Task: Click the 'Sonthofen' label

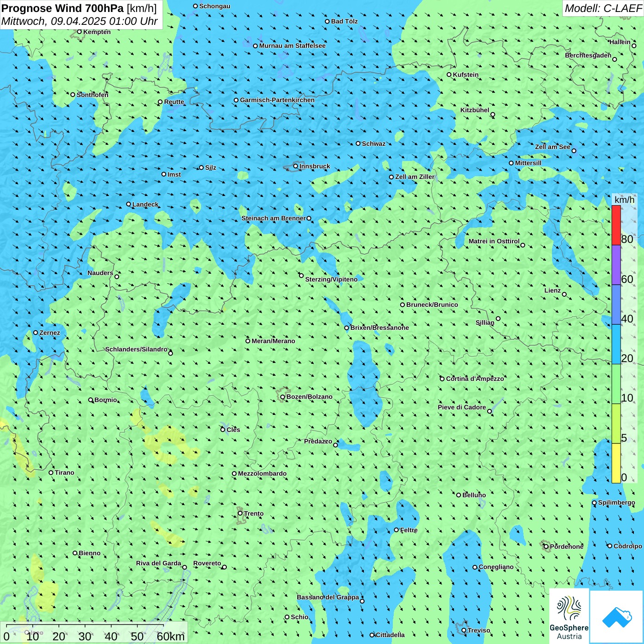Action: 92,95
